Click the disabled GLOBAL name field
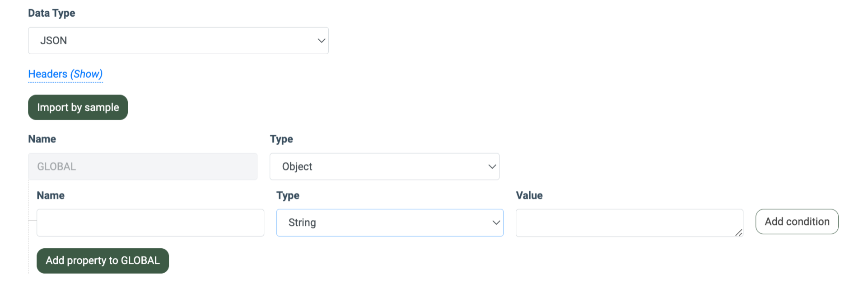This screenshot has width=868, height=284. 143,166
